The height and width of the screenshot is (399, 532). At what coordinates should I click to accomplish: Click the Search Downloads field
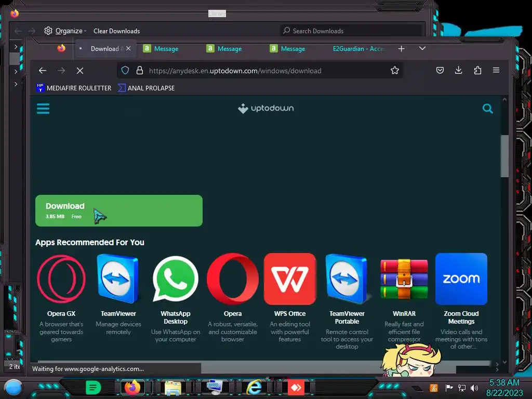(352, 31)
